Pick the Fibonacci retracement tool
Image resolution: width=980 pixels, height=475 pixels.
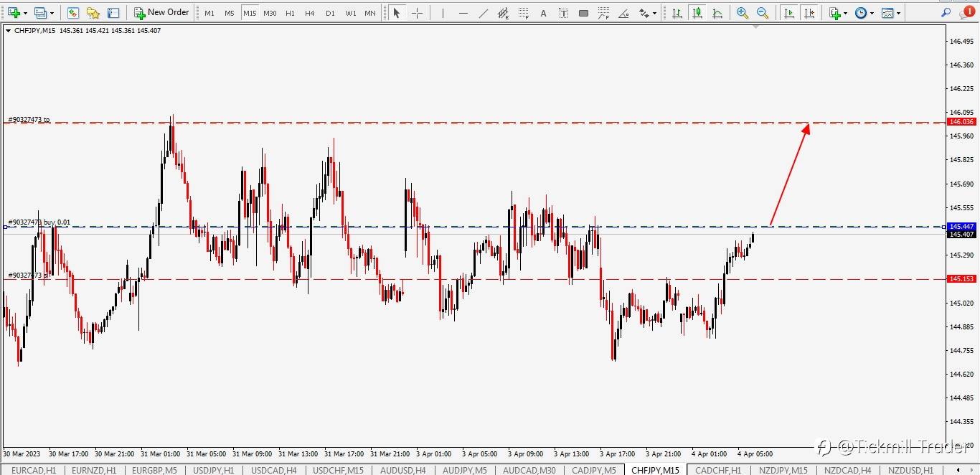click(x=524, y=13)
